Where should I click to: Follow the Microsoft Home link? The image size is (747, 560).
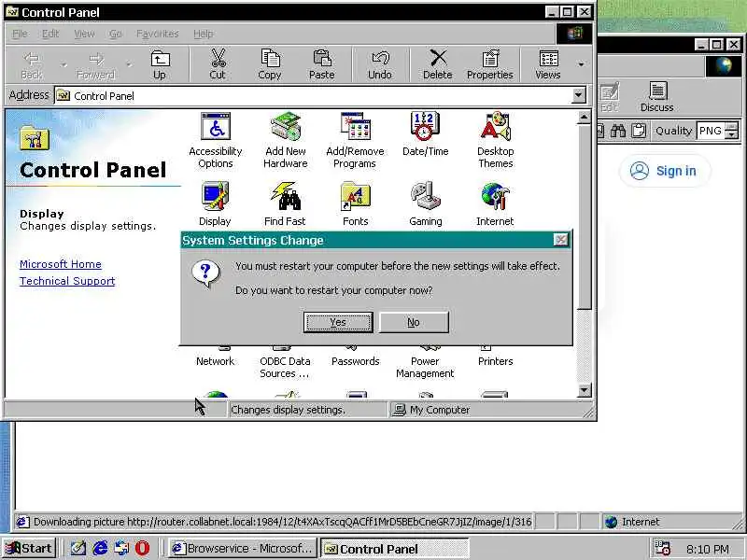pos(61,264)
